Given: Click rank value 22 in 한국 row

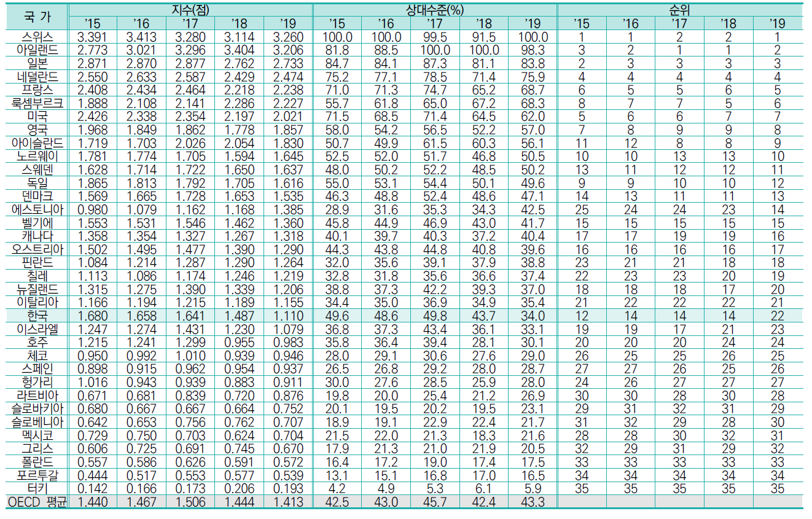Looking at the screenshot, I should click(777, 316).
